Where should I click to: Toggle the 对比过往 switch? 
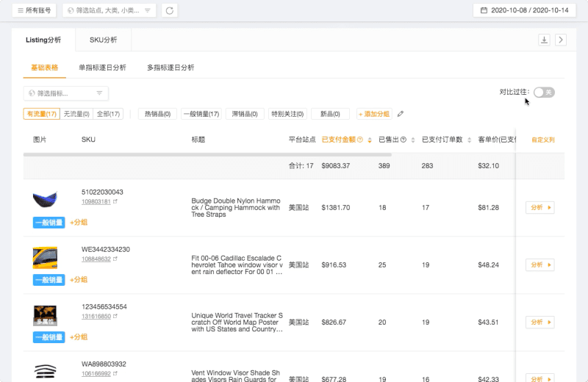pos(544,92)
